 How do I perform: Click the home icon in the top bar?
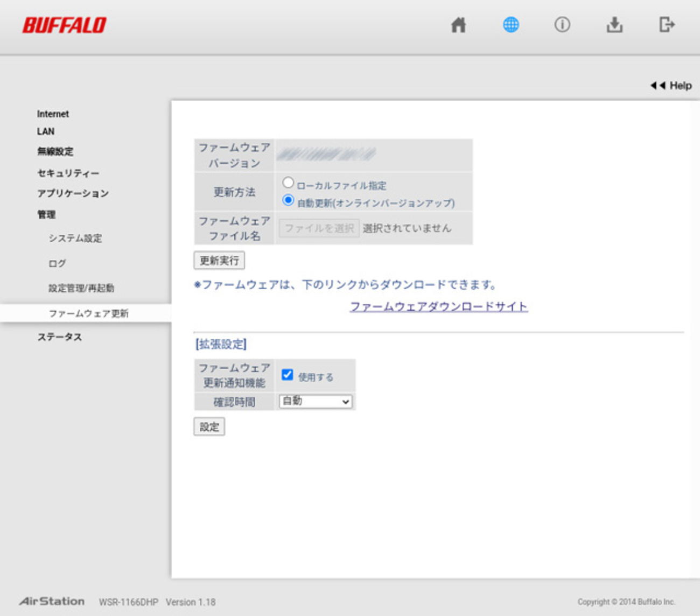[458, 25]
